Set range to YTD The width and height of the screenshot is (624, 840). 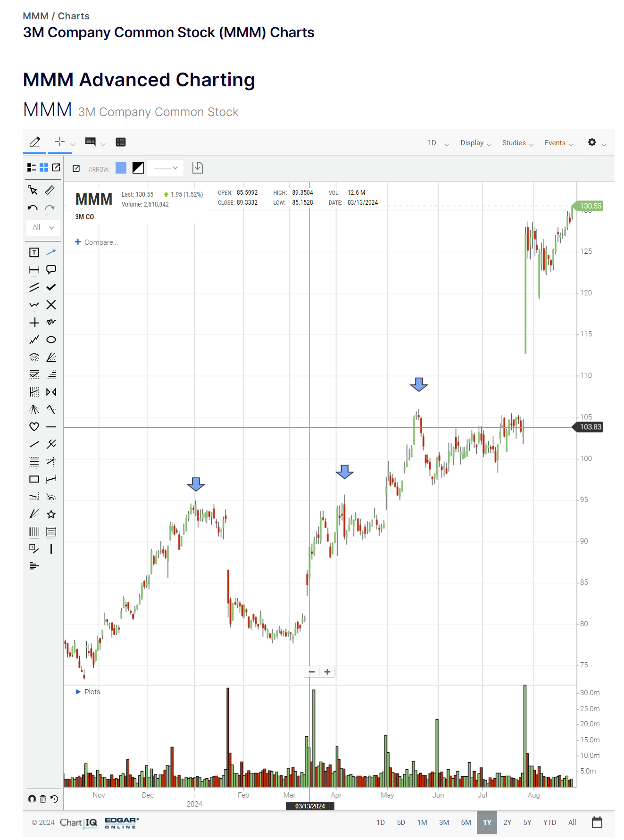click(549, 823)
